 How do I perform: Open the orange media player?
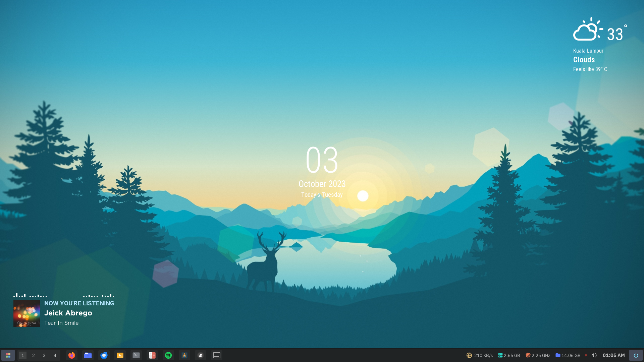pos(120,355)
